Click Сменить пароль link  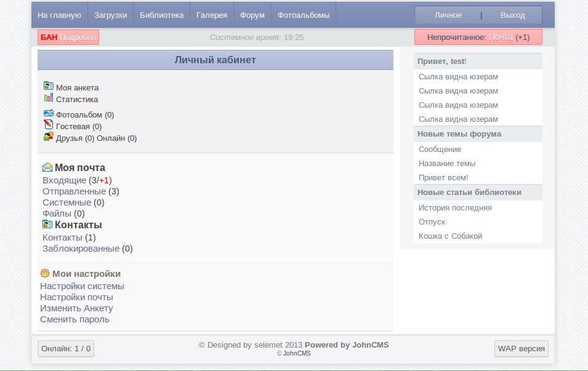click(75, 319)
